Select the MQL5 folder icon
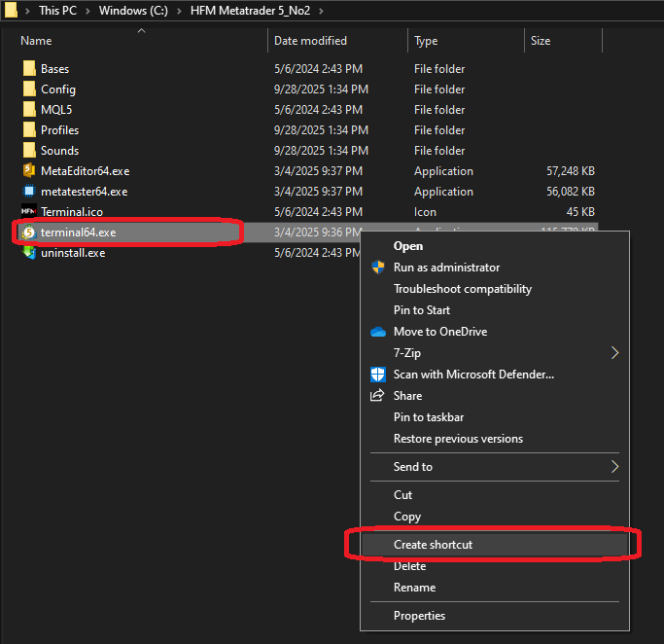 [x=28, y=110]
